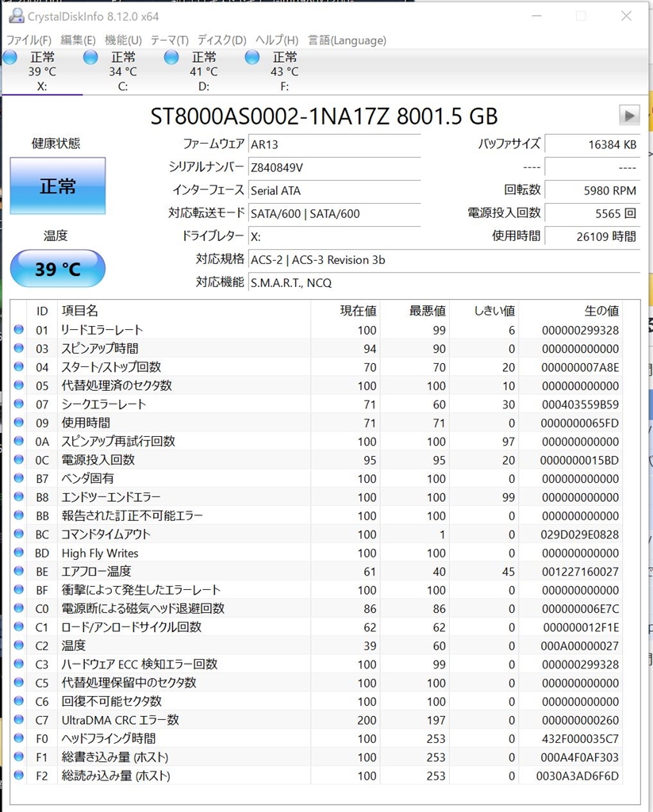Image resolution: width=653 pixels, height=812 pixels.
Task: Open the 機能(U) menu
Action: pyautogui.click(x=123, y=40)
